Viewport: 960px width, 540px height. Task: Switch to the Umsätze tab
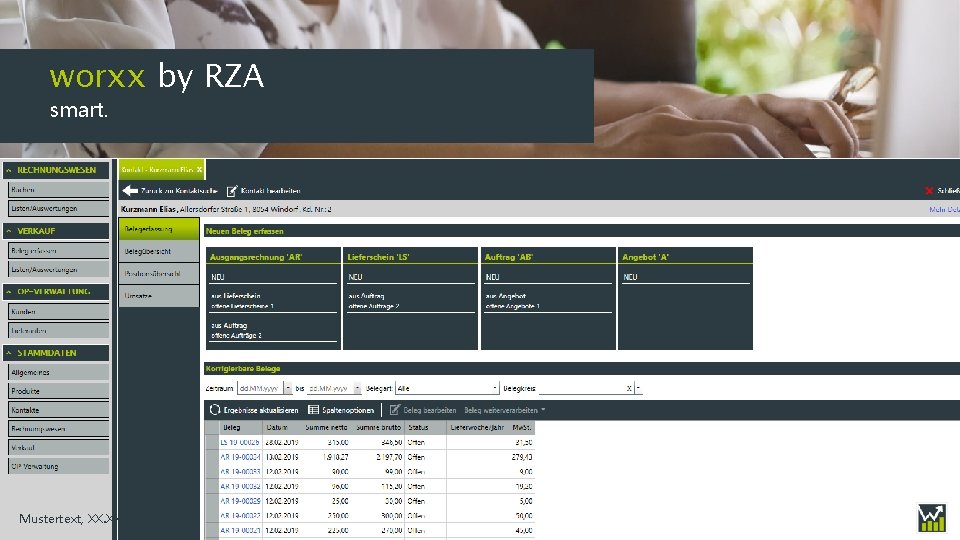tap(159, 296)
